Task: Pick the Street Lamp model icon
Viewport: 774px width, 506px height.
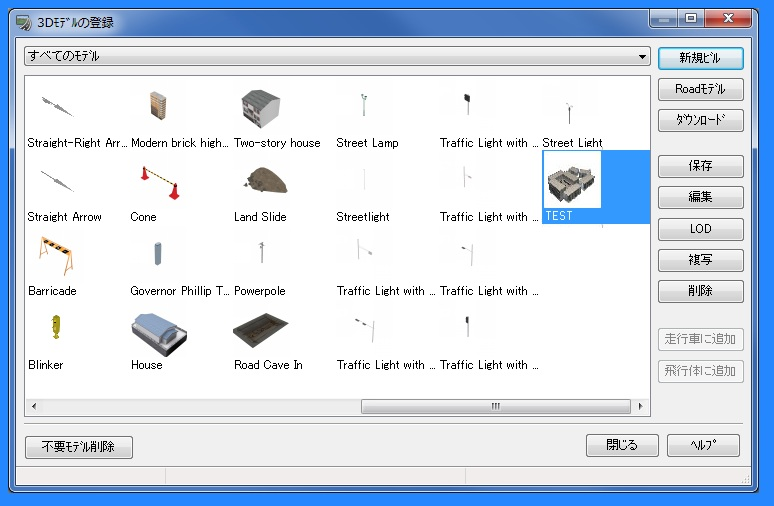Action: 364,105
